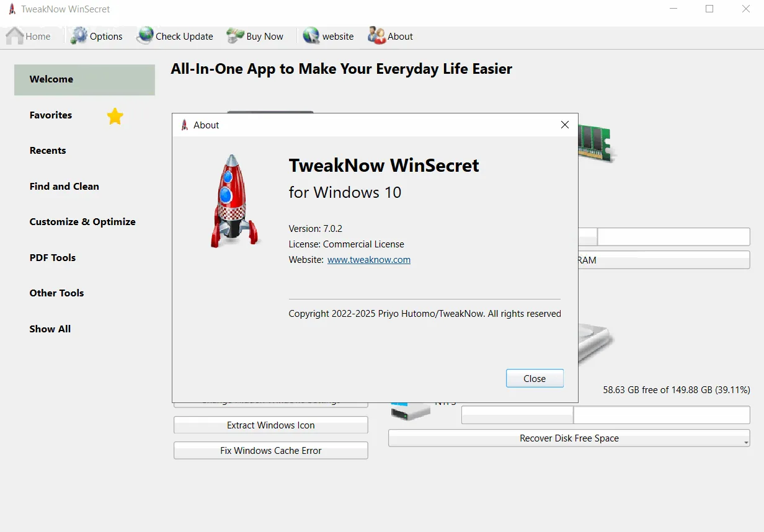Click the RAM button behind the dialog

click(x=664, y=260)
